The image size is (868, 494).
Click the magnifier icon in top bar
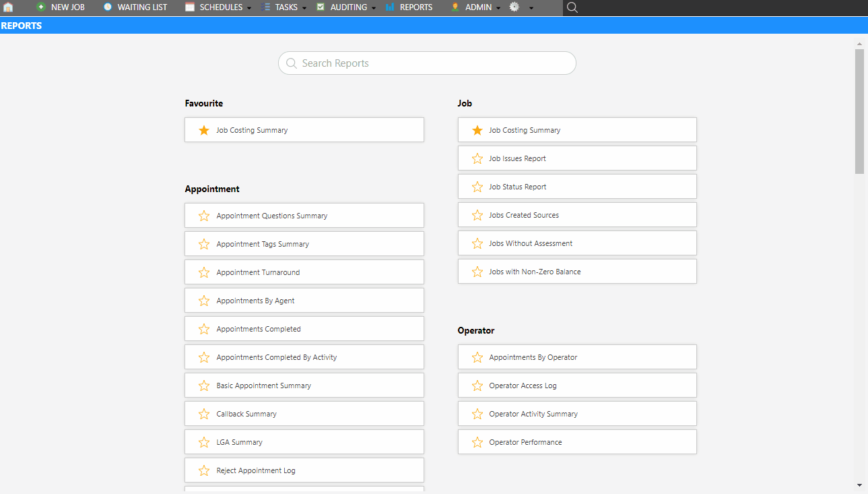point(572,7)
